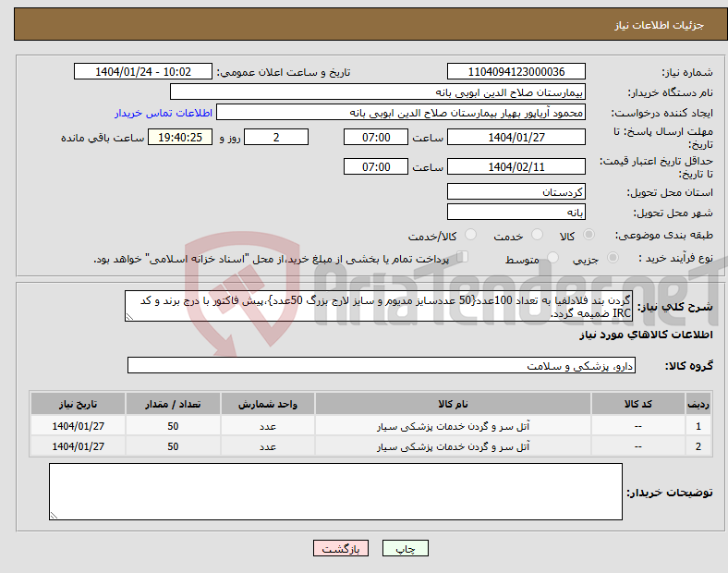Click the quantity 50 cell in row 1
This screenshot has height=573, width=728.
(173, 426)
